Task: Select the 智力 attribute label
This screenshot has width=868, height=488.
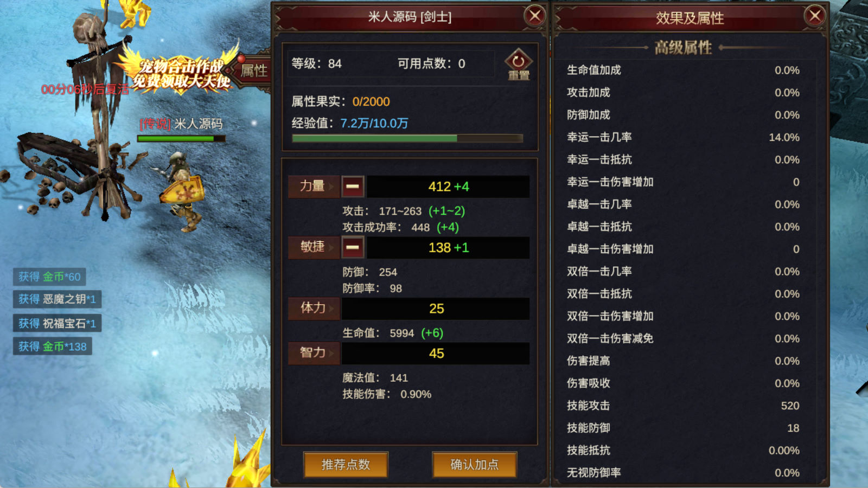Action: (x=313, y=353)
